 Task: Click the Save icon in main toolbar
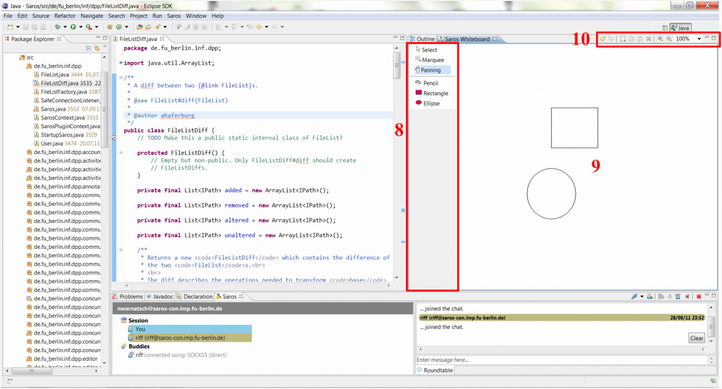(x=26, y=27)
